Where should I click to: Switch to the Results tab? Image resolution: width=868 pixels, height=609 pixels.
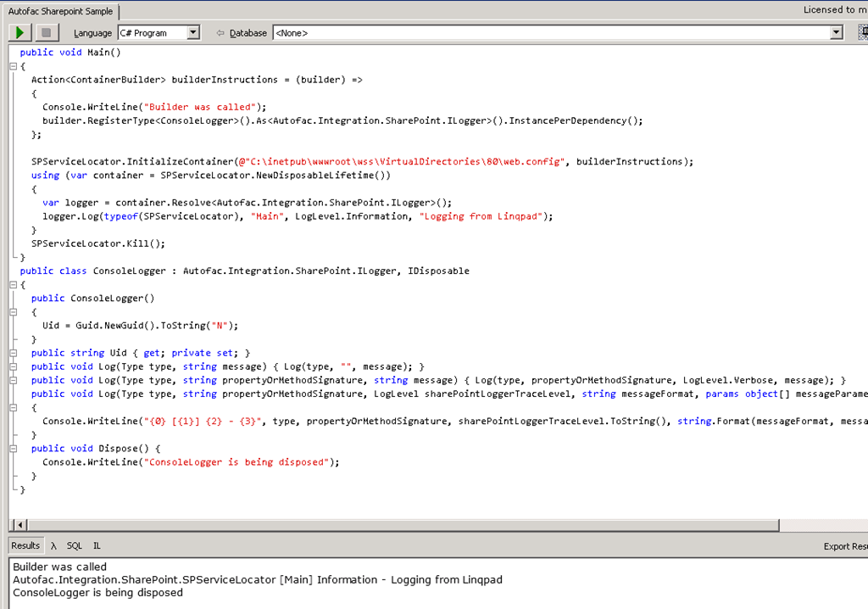(25, 546)
